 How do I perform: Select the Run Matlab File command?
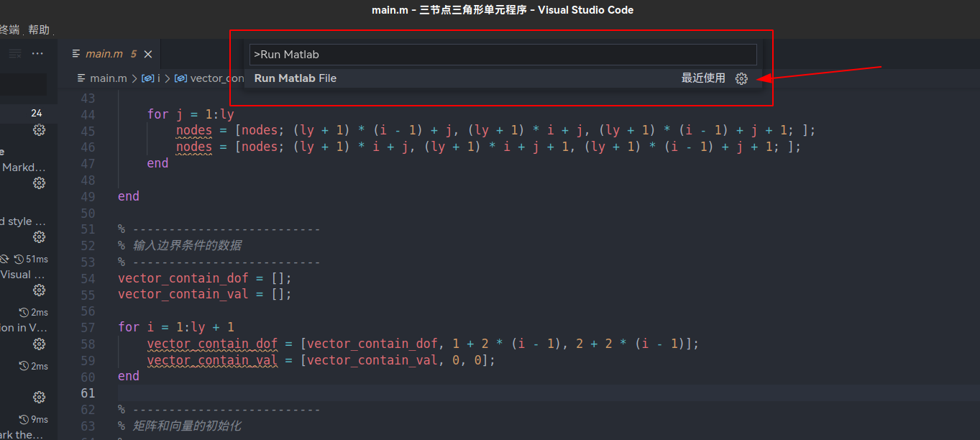point(295,78)
